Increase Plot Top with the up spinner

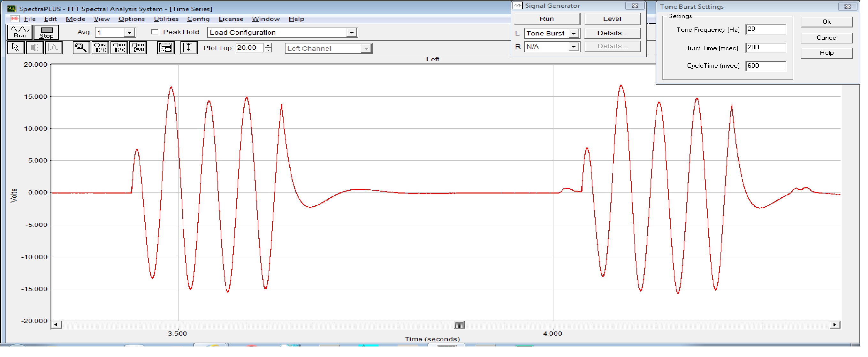[269, 45]
